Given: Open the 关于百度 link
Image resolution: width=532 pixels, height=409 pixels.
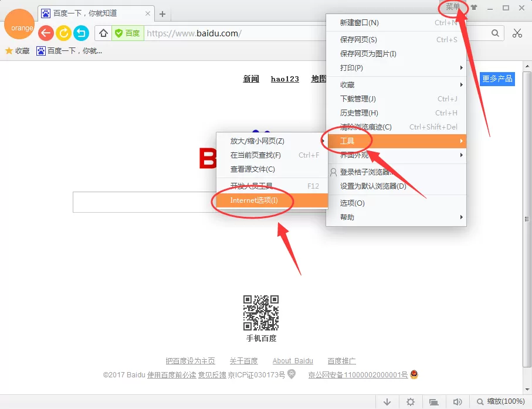Looking at the screenshot, I should click(x=243, y=361).
